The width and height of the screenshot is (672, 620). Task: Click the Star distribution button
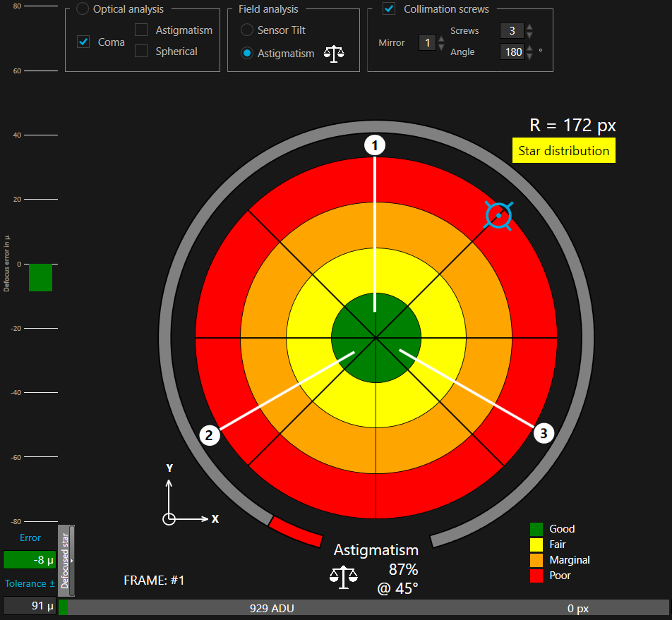(563, 151)
